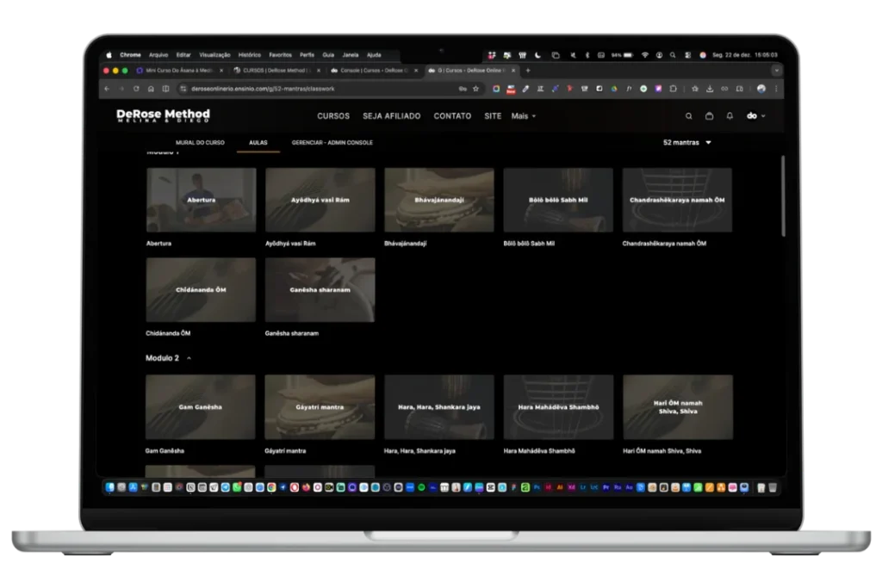Click the SITE navigation link
The image size is (882, 588).
(x=493, y=116)
